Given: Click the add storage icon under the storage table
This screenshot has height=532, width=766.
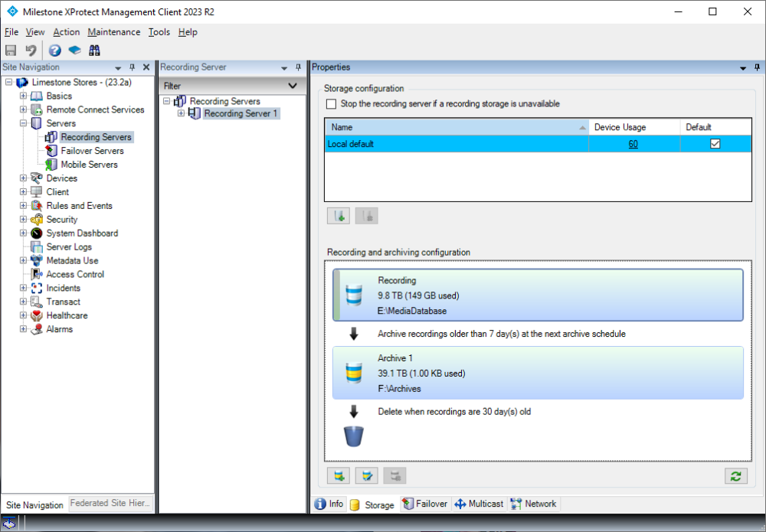Looking at the screenshot, I should click(x=339, y=216).
